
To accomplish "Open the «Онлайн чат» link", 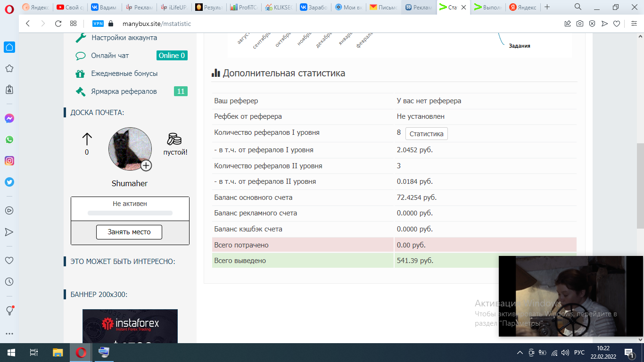I will point(110,56).
